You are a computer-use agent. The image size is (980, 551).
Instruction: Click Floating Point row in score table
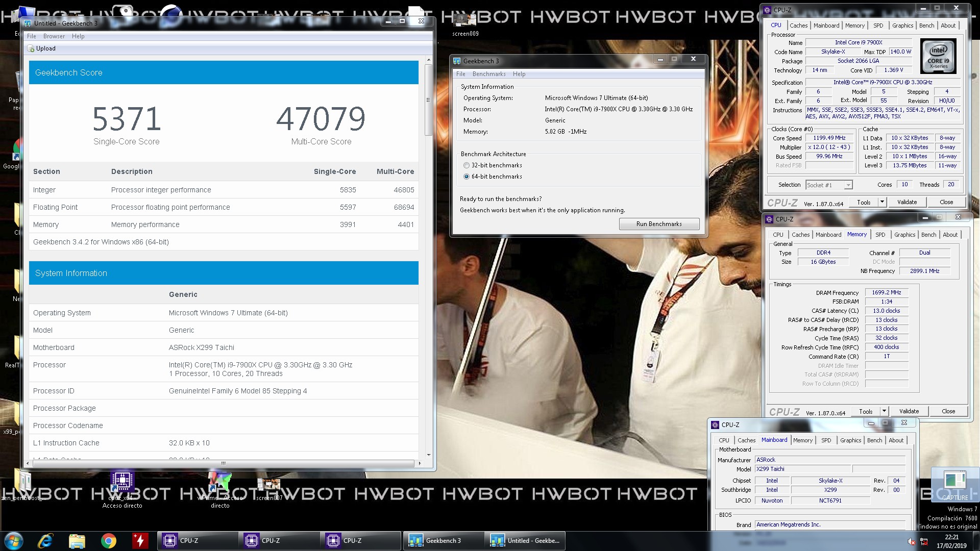tap(224, 207)
